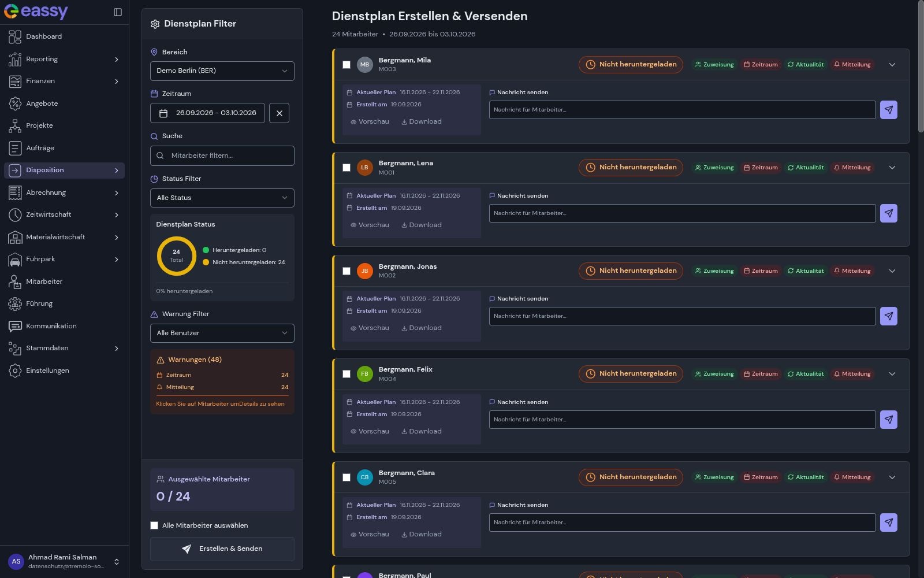
Task: Send message to Bergmann, Lena
Action: point(889,213)
